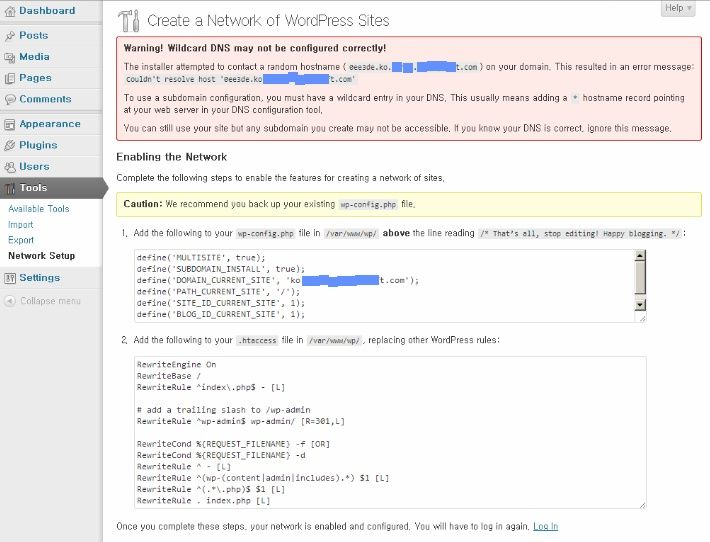
Task: Follow the Log In link
Action: point(545,526)
